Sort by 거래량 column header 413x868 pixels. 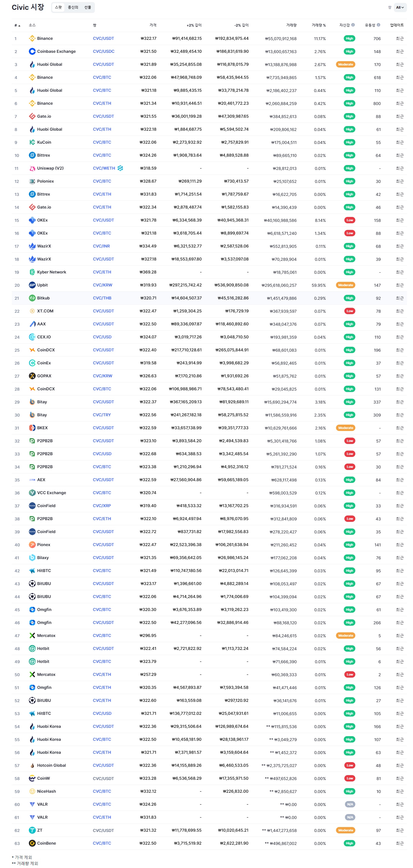point(291,25)
